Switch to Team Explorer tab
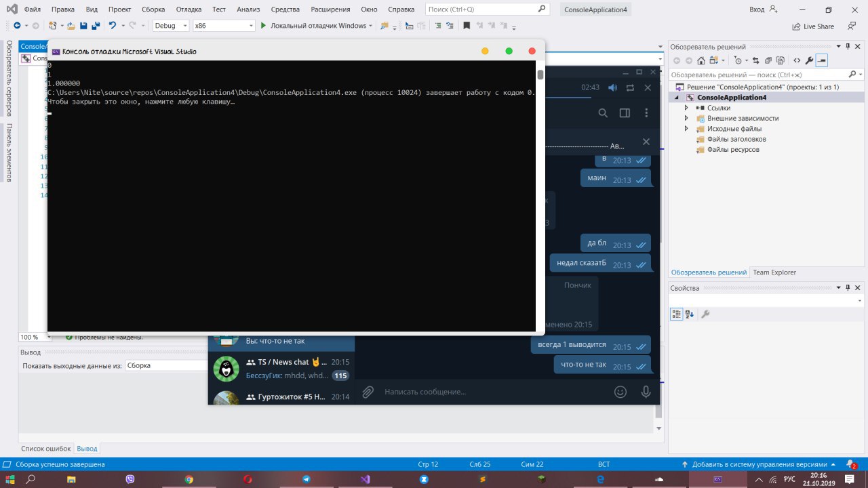This screenshot has height=488, width=868. point(774,272)
